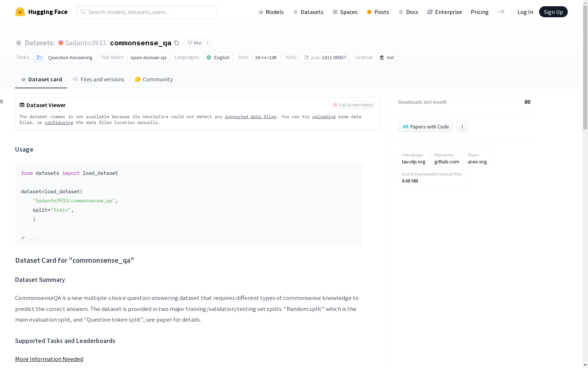This screenshot has height=368, width=588.
Task: Select English language tag
Action: [x=218, y=57]
